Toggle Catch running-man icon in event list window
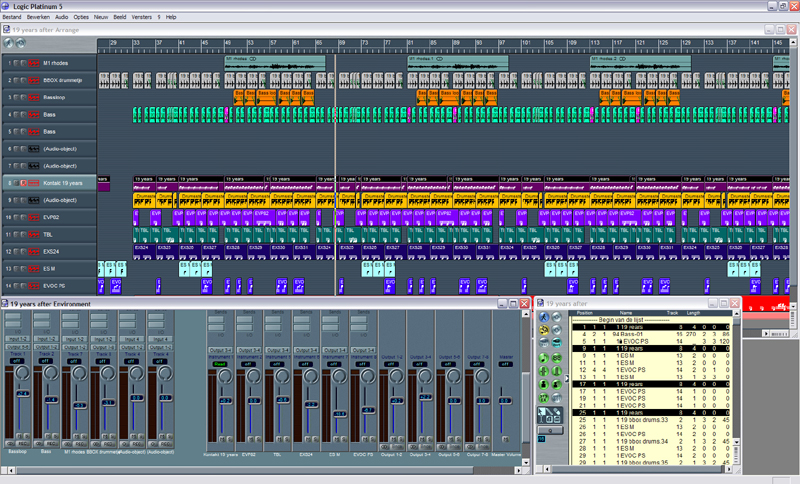 tap(544, 317)
